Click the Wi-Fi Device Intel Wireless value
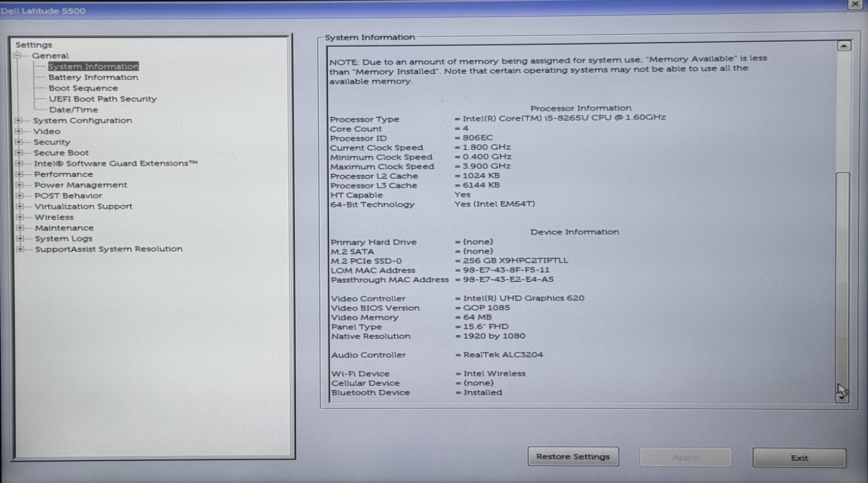Screen dimensions: 868x483 [x=494, y=374]
